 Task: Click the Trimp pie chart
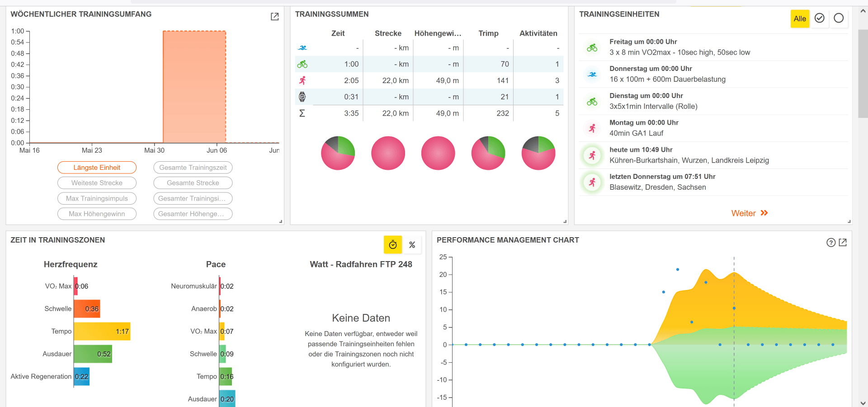(488, 153)
